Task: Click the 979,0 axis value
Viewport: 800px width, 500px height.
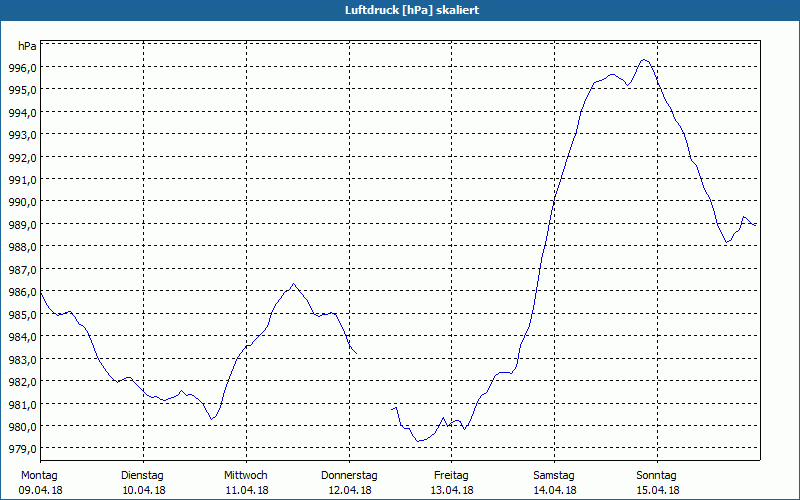Action: click(22, 449)
